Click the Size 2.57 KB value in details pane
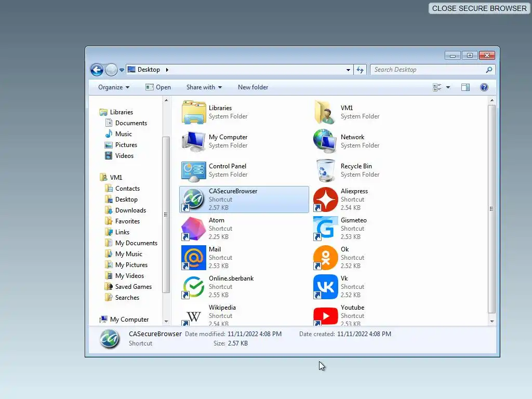This screenshot has width=532, height=399. point(237,343)
